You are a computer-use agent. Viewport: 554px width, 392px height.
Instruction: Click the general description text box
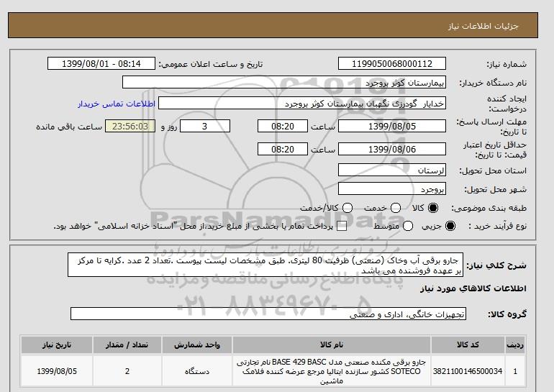265,265
